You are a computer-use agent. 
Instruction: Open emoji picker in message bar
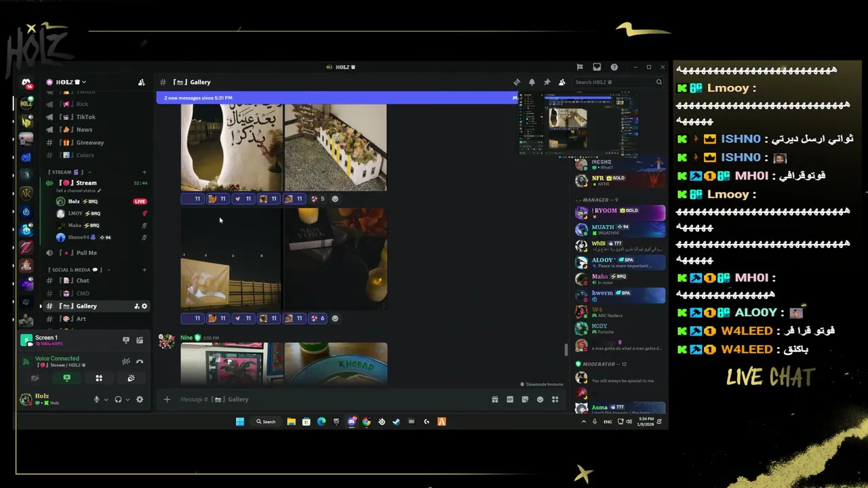click(540, 399)
